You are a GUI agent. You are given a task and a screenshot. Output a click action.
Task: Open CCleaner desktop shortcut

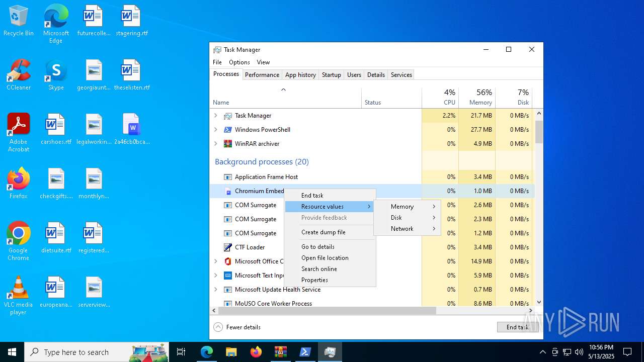(19, 75)
